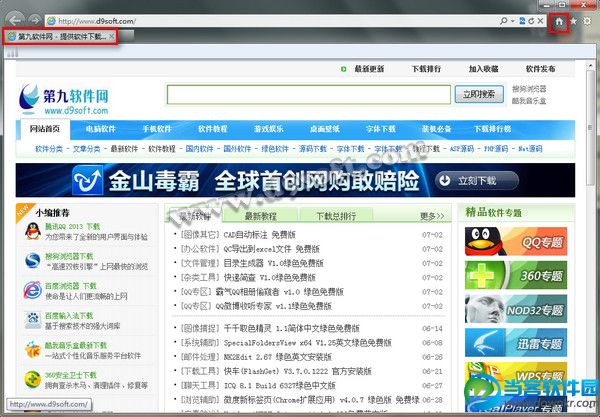Open Favorites star icon
The height and width of the screenshot is (417, 600).
click(x=573, y=21)
